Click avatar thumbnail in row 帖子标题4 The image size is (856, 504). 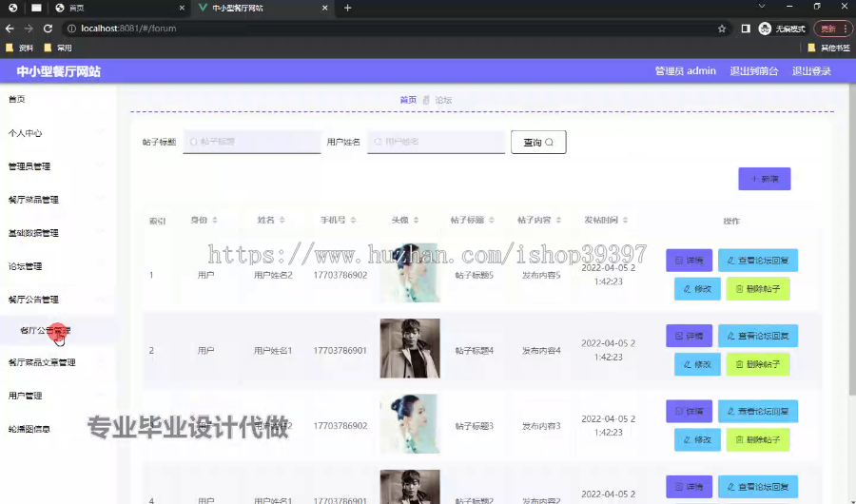[410, 348]
